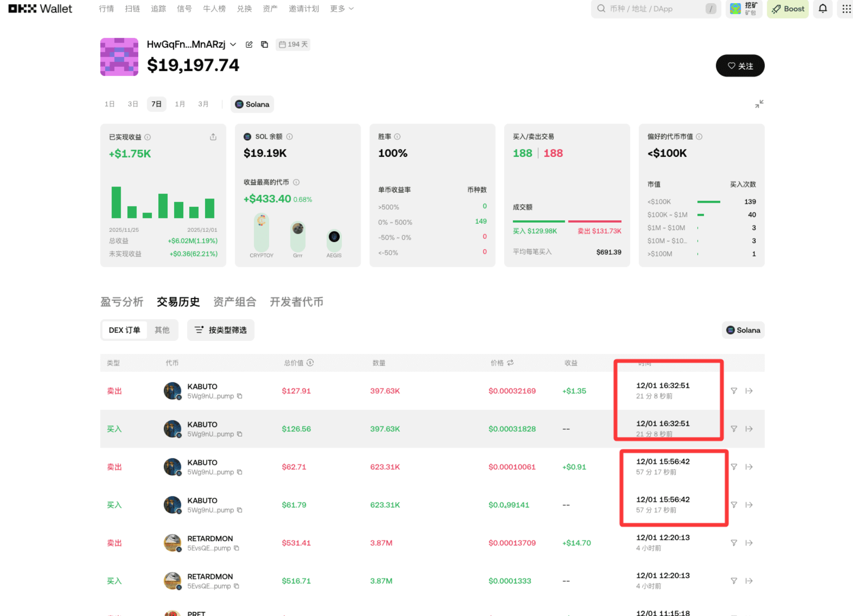This screenshot has width=853, height=616.
Task: Select the 3月 time range
Action: coord(203,104)
